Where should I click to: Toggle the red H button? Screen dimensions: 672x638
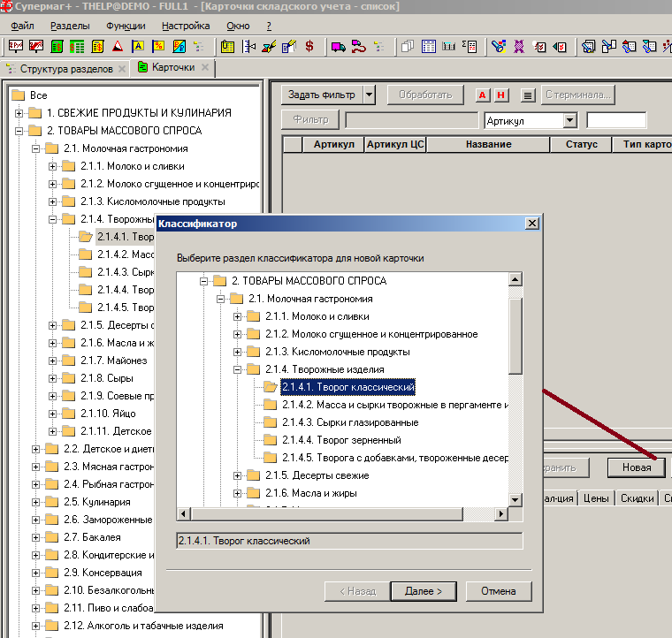pos(501,95)
